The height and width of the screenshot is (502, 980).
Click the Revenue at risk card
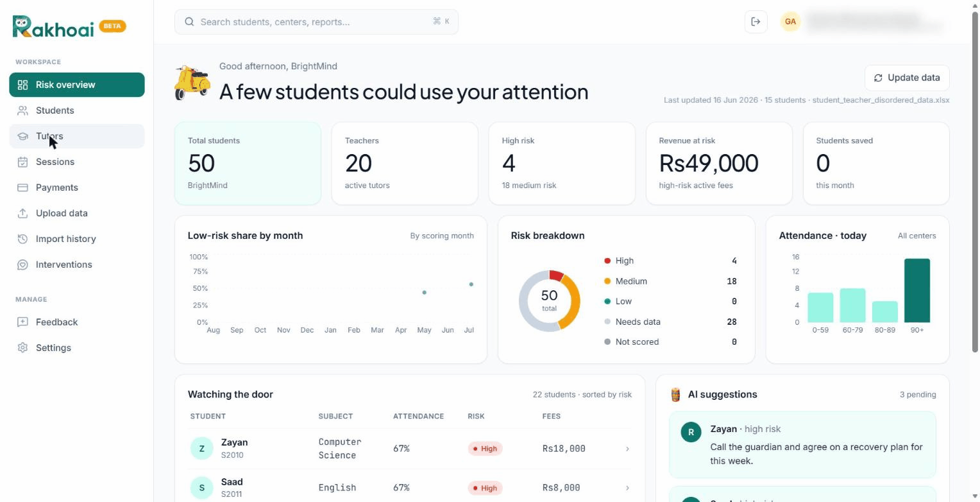coord(719,164)
